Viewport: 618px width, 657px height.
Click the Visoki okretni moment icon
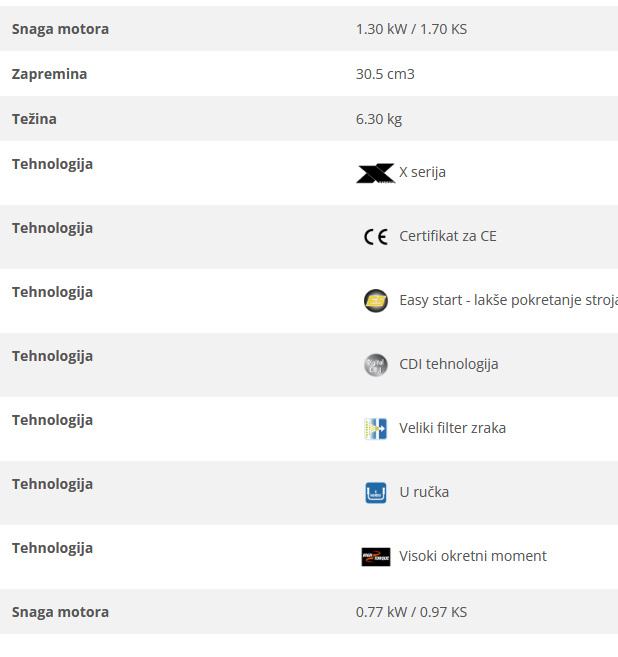(375, 557)
